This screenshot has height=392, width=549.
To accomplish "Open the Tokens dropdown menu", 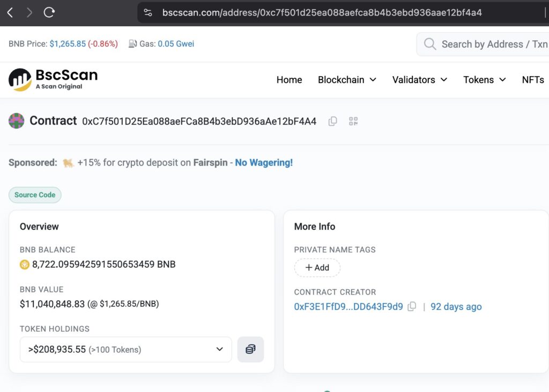I will 484,80.
